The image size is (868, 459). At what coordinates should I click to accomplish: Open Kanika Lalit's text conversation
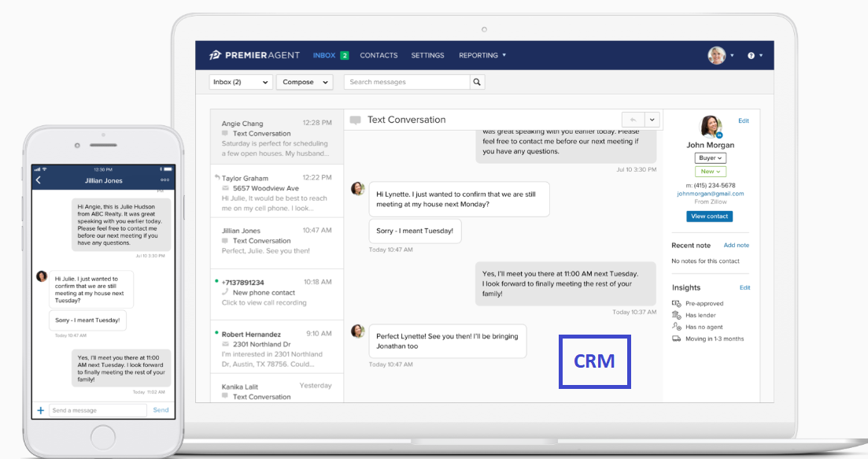point(277,389)
